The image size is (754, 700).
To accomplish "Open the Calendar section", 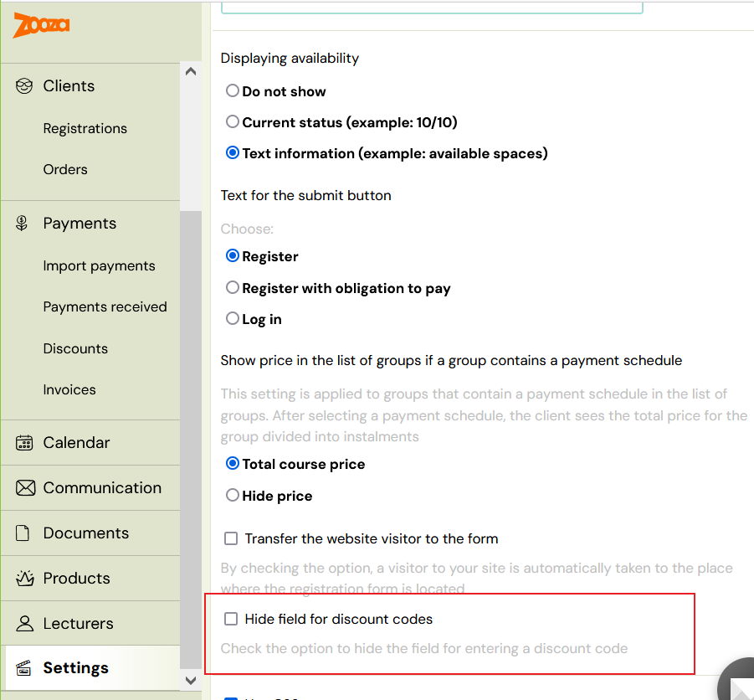I will 76,443.
